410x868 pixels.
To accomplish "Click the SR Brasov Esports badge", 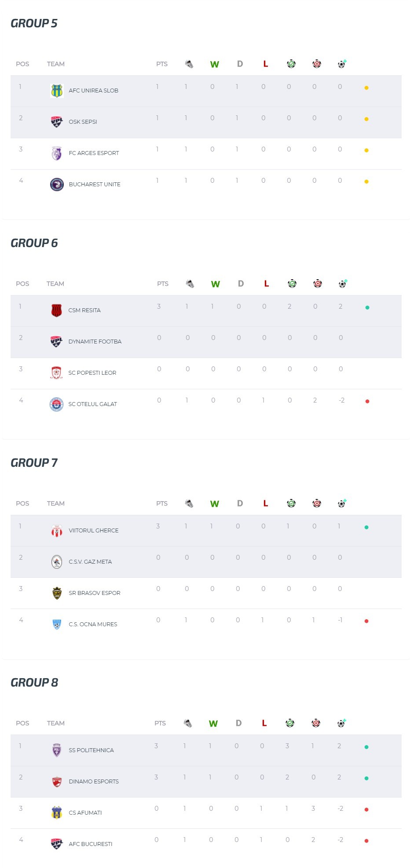I will tap(57, 593).
